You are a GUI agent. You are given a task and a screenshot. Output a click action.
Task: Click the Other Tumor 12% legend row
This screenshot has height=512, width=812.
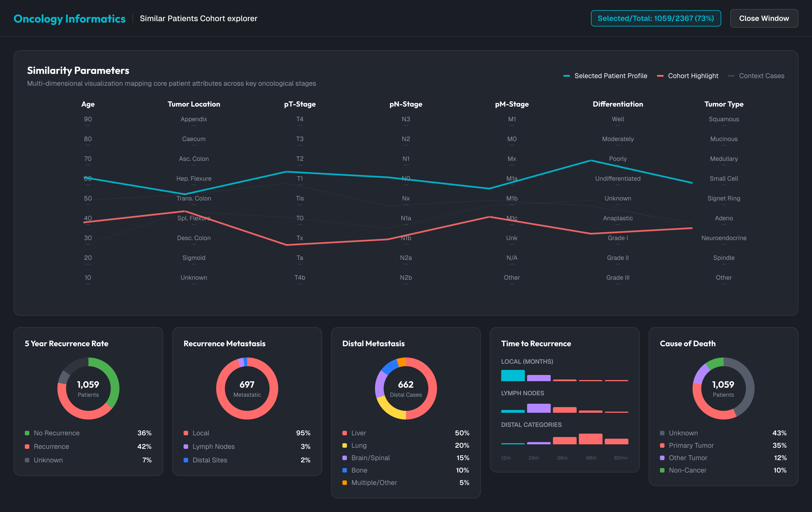tap(724, 458)
